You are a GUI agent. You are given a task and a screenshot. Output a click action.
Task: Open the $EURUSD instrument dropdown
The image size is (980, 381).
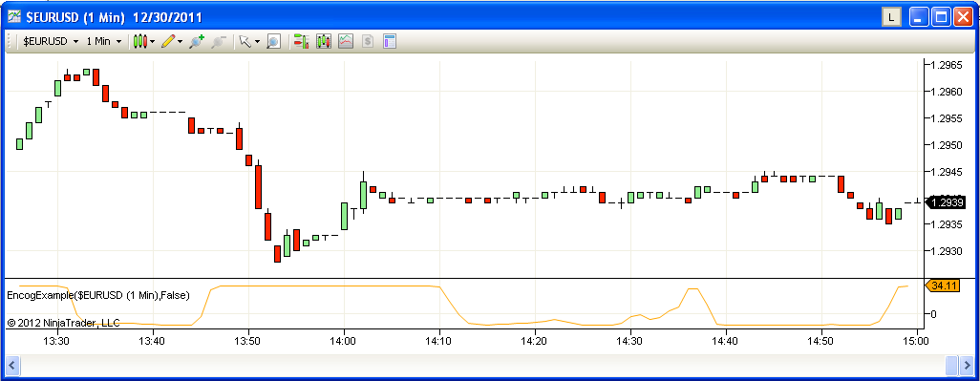click(51, 41)
